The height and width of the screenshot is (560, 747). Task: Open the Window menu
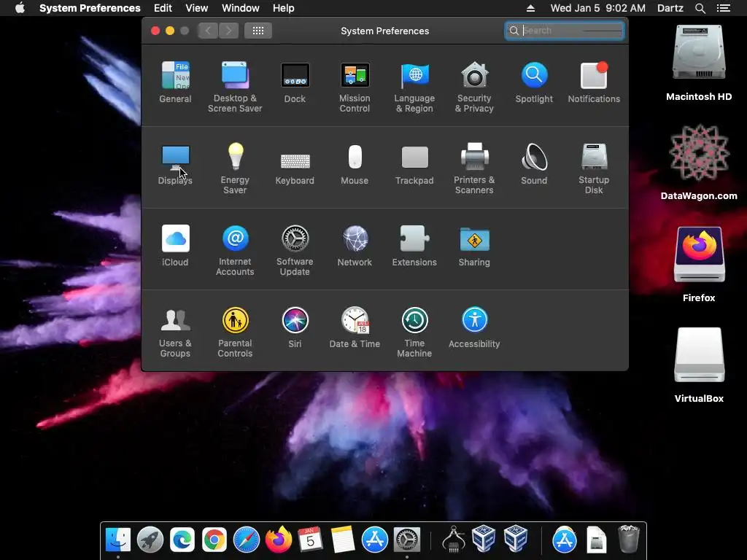tap(241, 8)
